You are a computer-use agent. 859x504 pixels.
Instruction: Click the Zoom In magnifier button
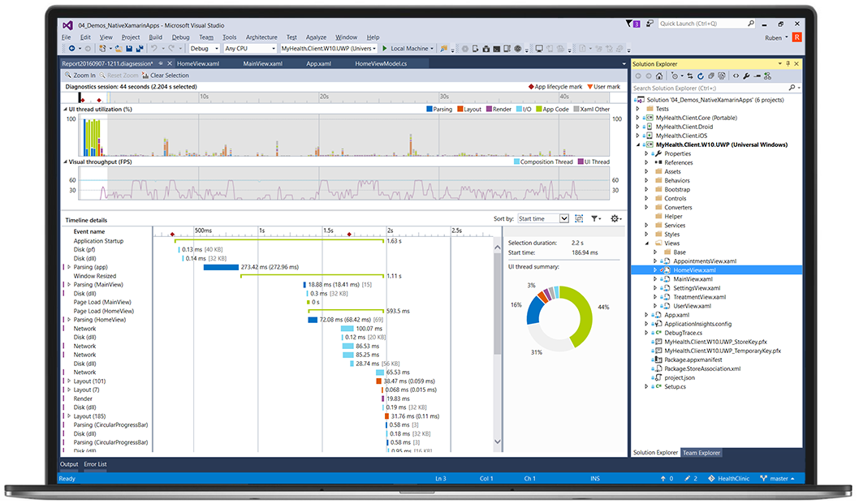80,75
